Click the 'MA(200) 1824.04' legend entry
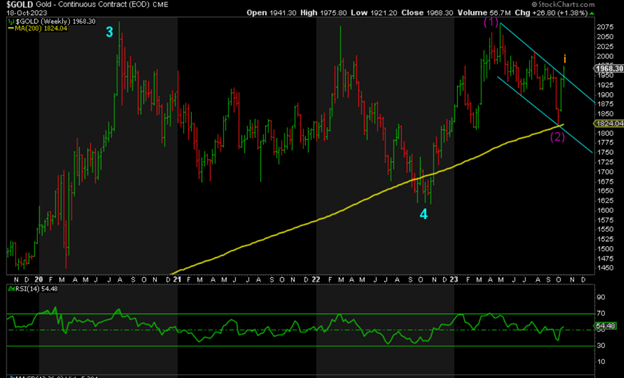Screen dimensions: 624x378 (41, 29)
